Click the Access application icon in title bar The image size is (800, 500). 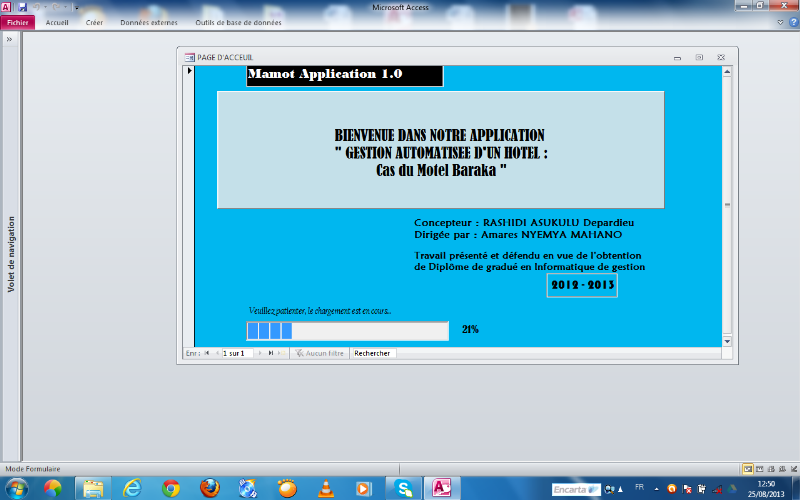click(x=6, y=7)
